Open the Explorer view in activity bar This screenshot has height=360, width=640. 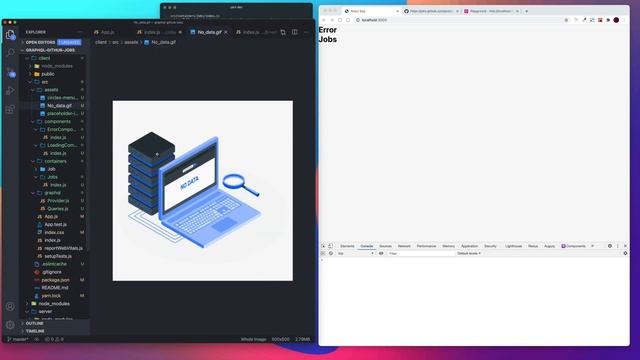coord(11,35)
